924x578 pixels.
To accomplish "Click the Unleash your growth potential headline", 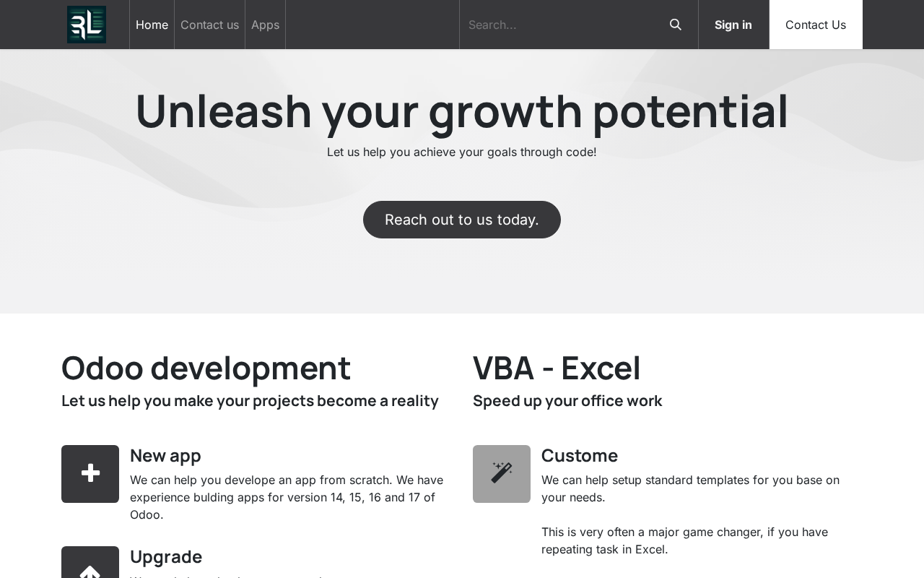I will 462,111.
